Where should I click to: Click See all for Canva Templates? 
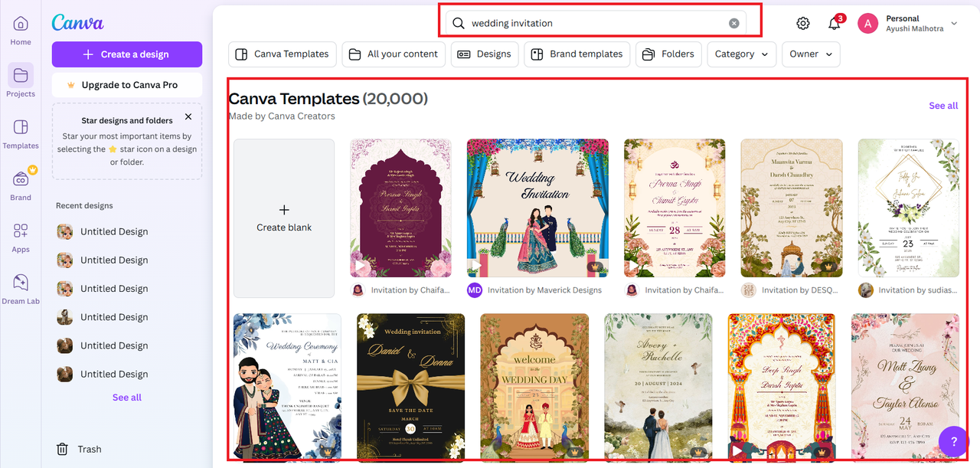pyautogui.click(x=943, y=106)
